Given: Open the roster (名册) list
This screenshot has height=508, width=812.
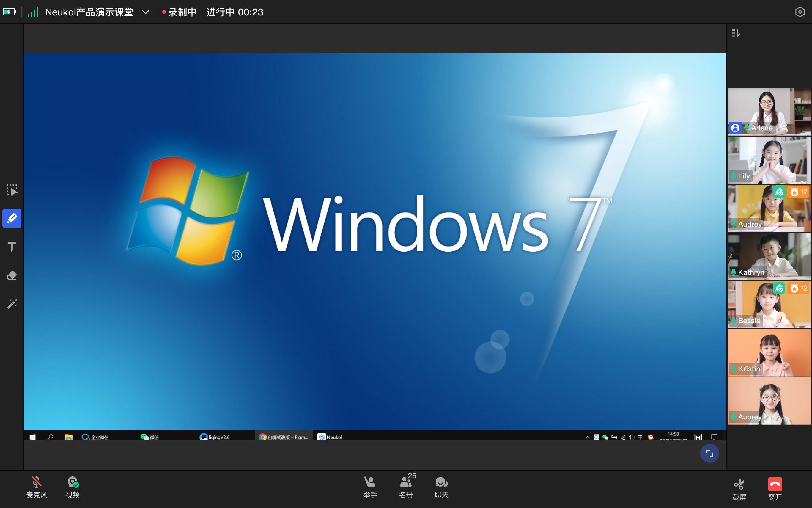Looking at the screenshot, I should (406, 487).
